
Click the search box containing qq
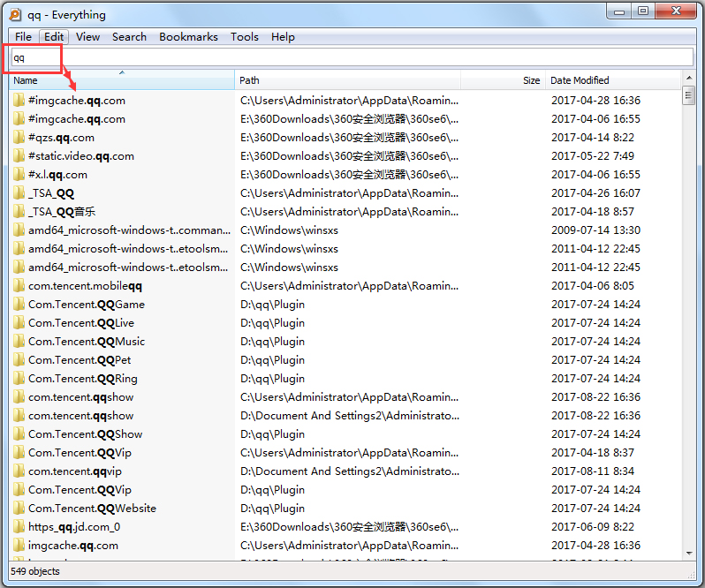(x=352, y=57)
